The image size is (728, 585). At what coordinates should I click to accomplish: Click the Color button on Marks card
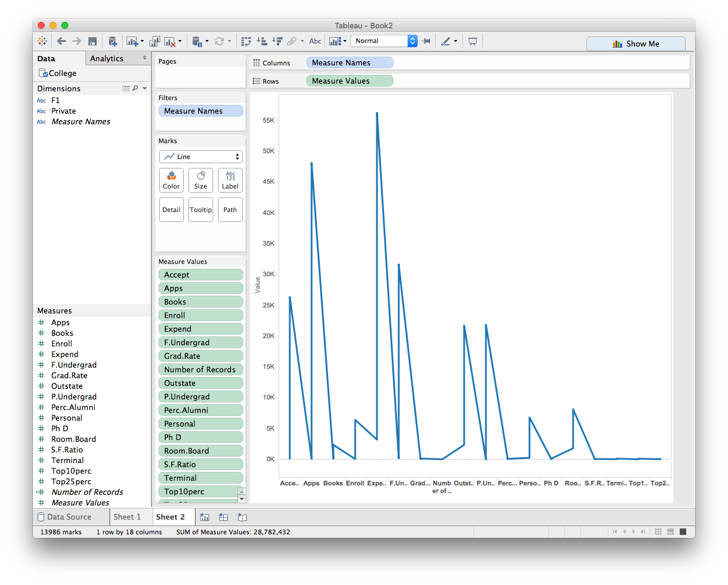coord(171,180)
